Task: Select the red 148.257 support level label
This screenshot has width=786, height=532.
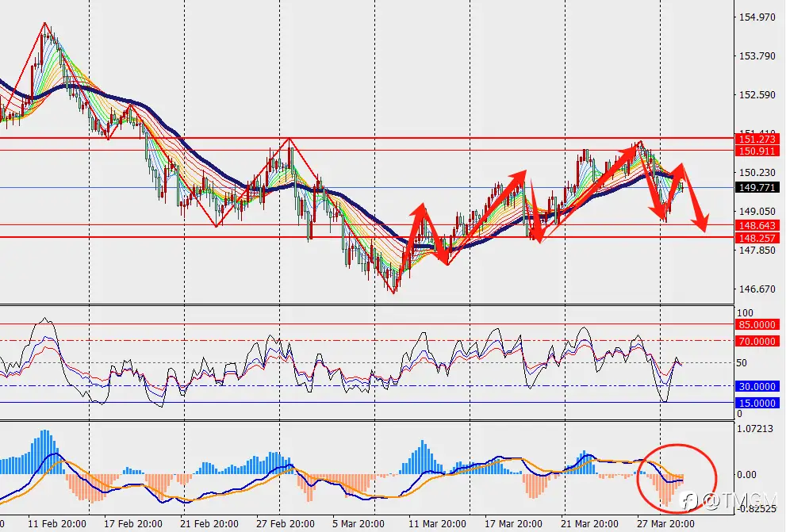Action: pos(757,238)
